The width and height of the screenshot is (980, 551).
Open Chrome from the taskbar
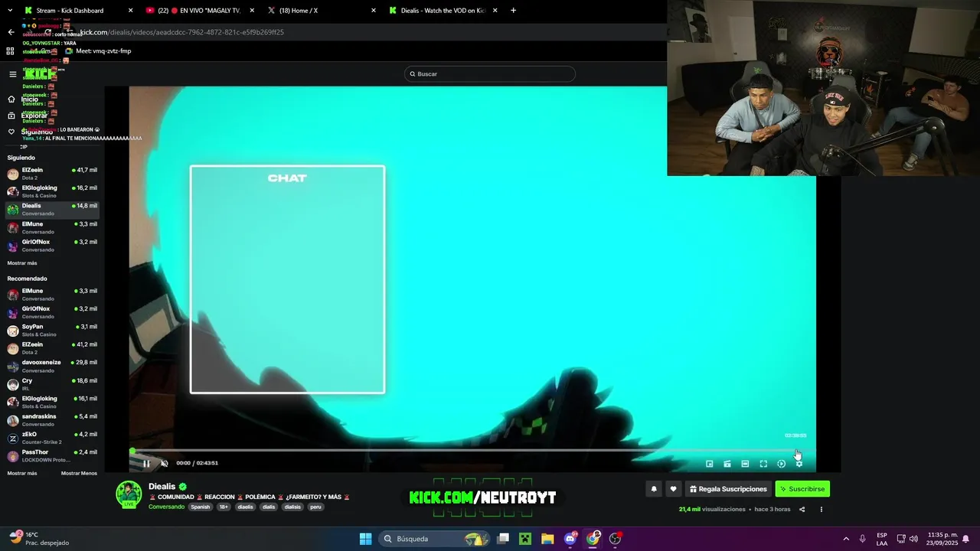click(593, 539)
